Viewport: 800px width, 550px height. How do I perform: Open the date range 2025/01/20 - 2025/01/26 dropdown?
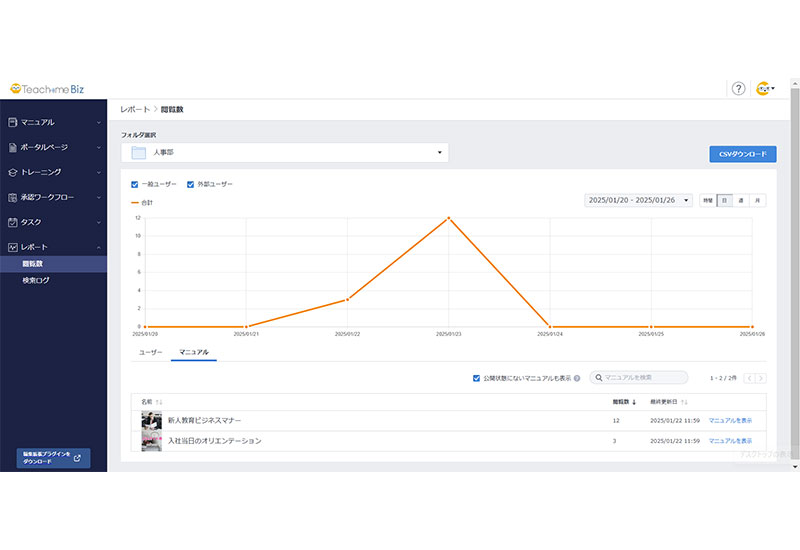click(x=638, y=200)
